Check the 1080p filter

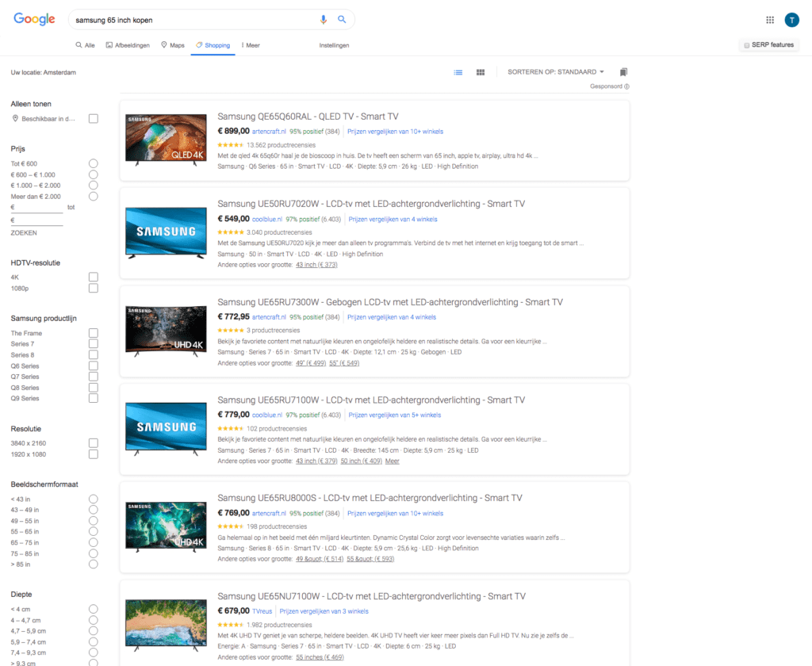point(94,288)
